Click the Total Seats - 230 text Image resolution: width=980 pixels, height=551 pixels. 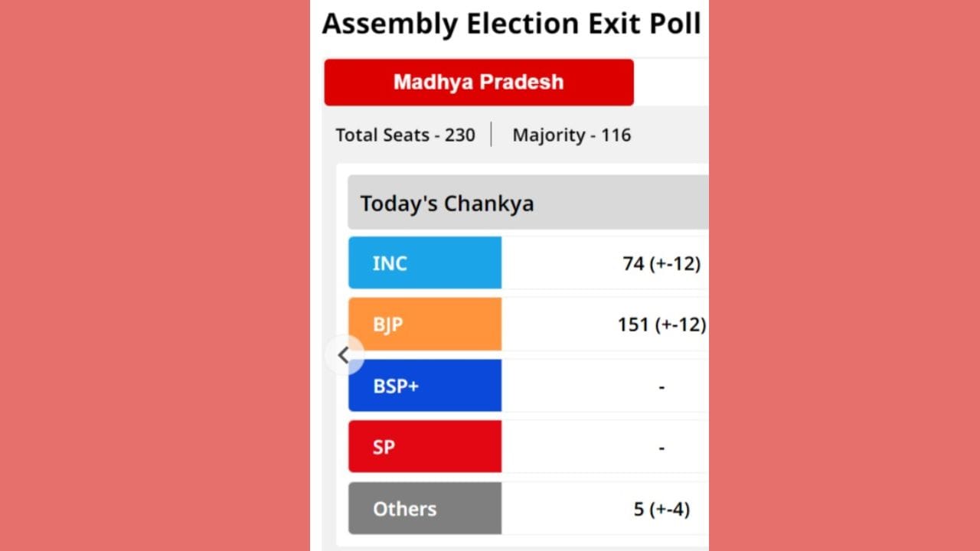[x=405, y=135]
